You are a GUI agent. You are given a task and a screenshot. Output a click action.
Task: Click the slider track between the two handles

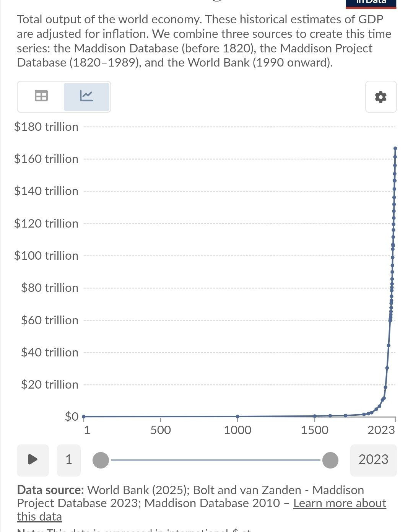click(x=214, y=460)
